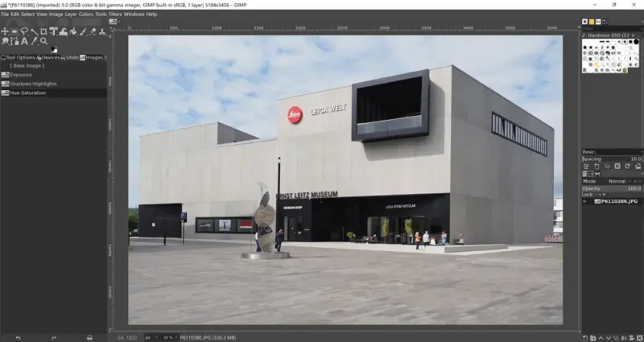Image resolution: width=644 pixels, height=342 pixels.
Task: Select the Move tool
Action: pos(6,31)
